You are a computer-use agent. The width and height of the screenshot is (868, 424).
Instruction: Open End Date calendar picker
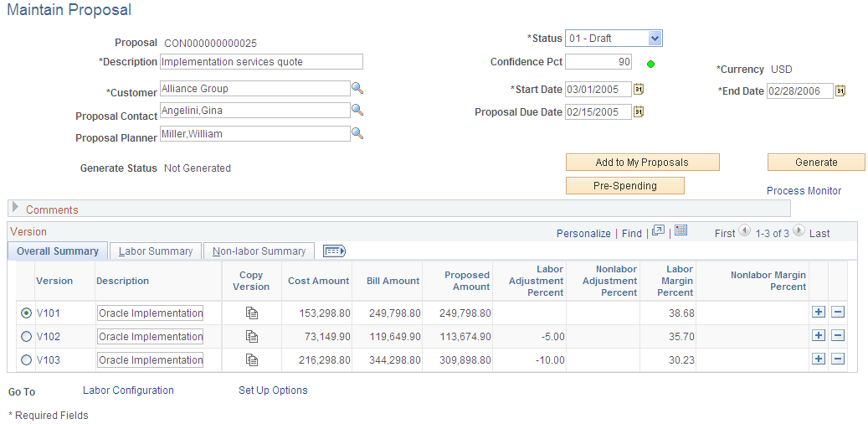[840, 90]
